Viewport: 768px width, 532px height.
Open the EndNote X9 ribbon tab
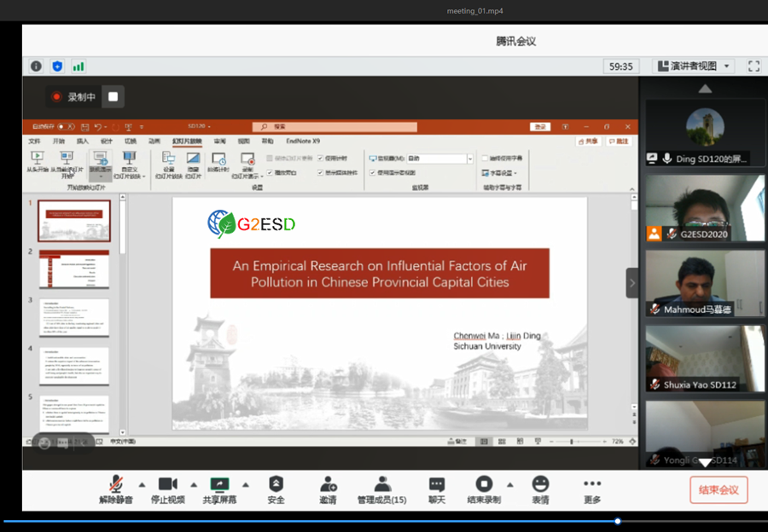(x=303, y=141)
